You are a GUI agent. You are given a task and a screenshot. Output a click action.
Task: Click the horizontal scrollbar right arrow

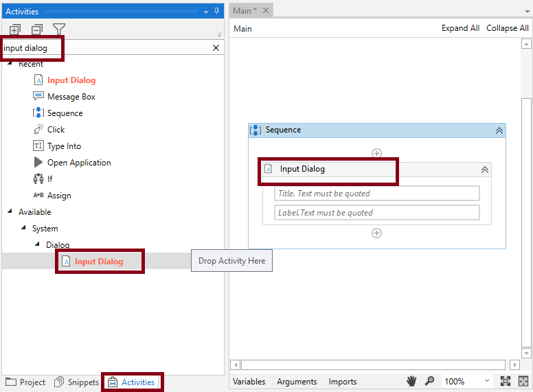[514, 365]
